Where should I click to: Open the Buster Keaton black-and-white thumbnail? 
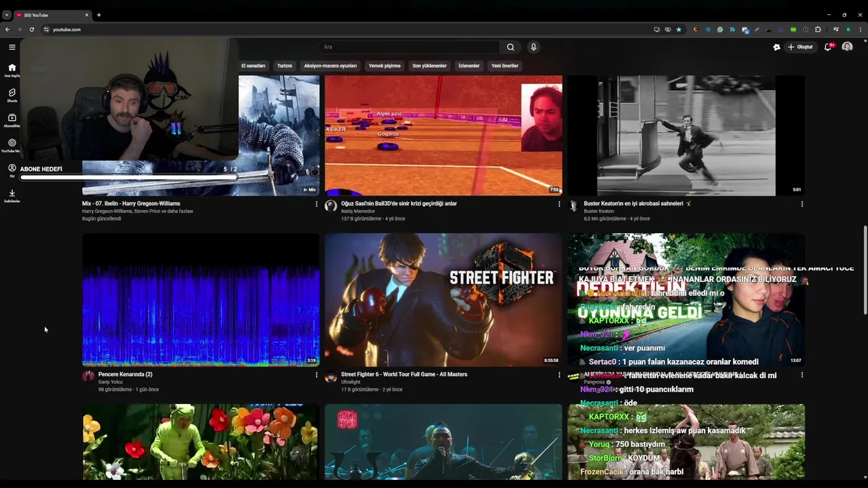tap(686, 136)
